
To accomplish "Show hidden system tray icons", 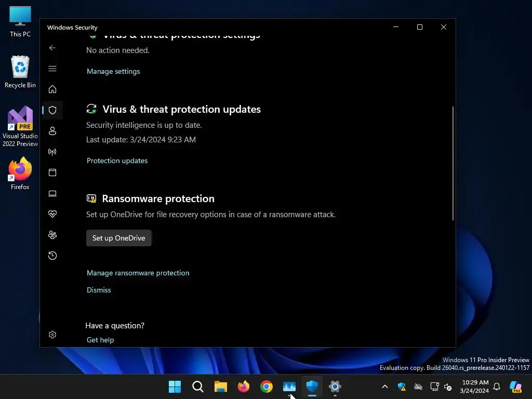I will coord(385,387).
